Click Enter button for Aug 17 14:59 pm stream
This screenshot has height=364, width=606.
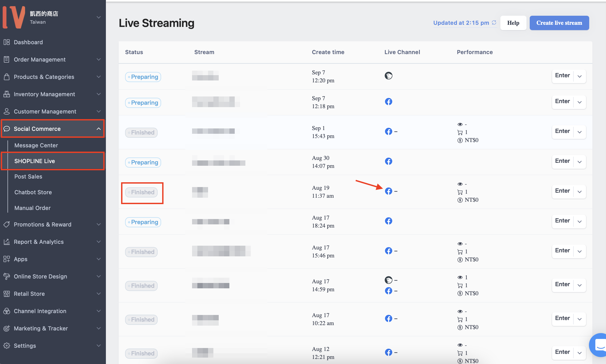pos(563,284)
